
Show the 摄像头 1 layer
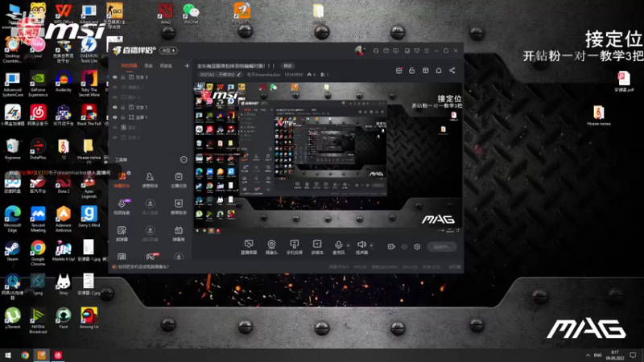click(x=115, y=88)
